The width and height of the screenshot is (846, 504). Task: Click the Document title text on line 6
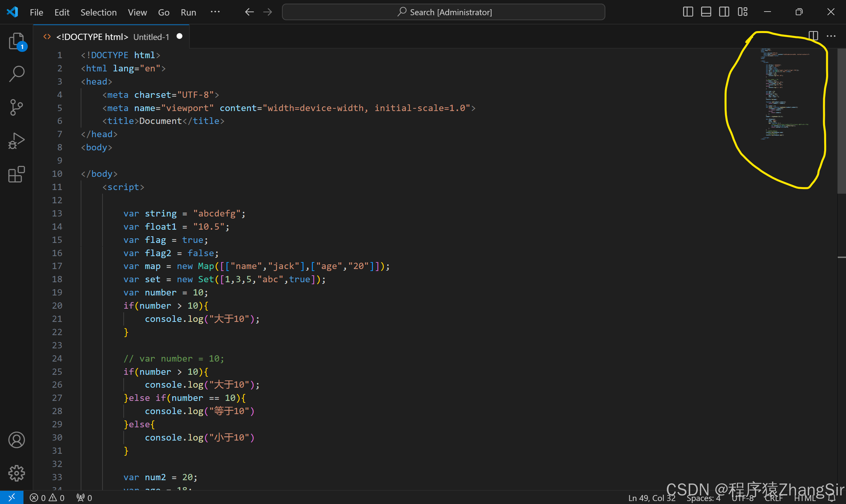(160, 121)
